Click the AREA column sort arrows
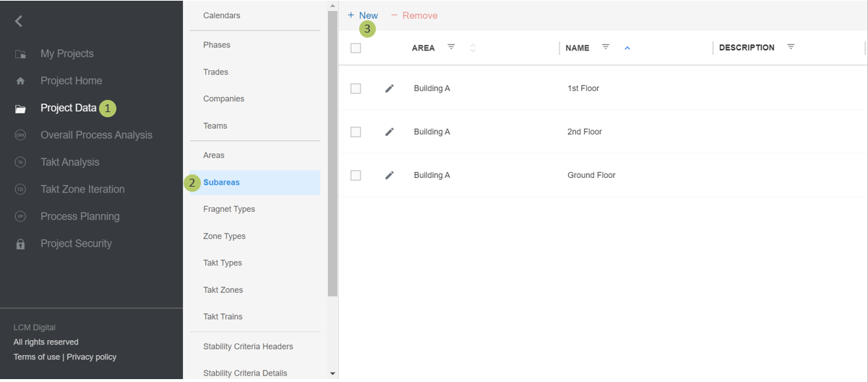 473,48
